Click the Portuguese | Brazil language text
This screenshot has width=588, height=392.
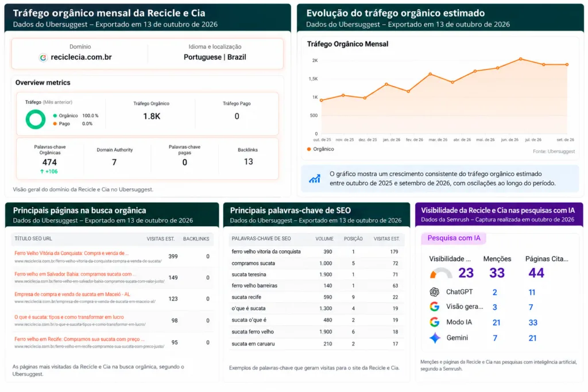(215, 57)
